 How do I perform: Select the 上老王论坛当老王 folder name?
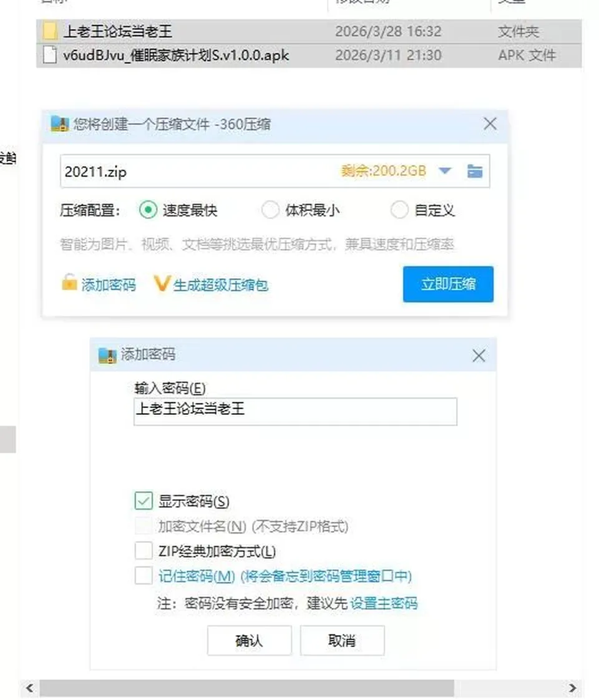click(118, 31)
